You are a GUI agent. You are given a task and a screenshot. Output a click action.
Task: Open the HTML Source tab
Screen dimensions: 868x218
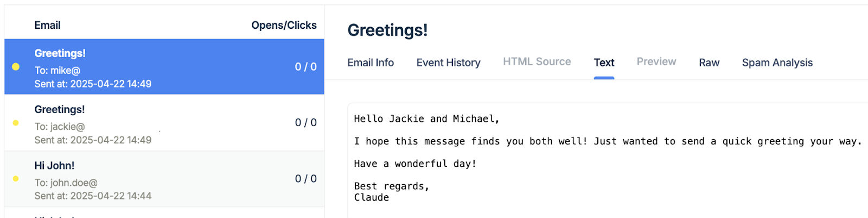click(537, 62)
